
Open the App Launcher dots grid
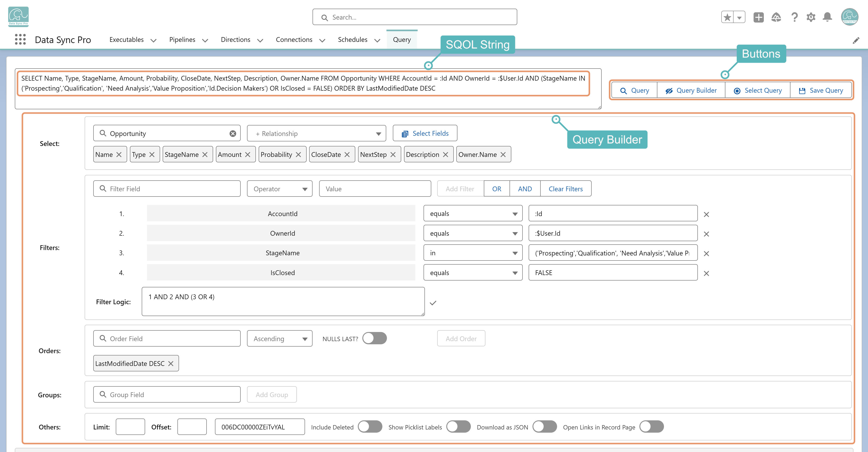click(20, 39)
